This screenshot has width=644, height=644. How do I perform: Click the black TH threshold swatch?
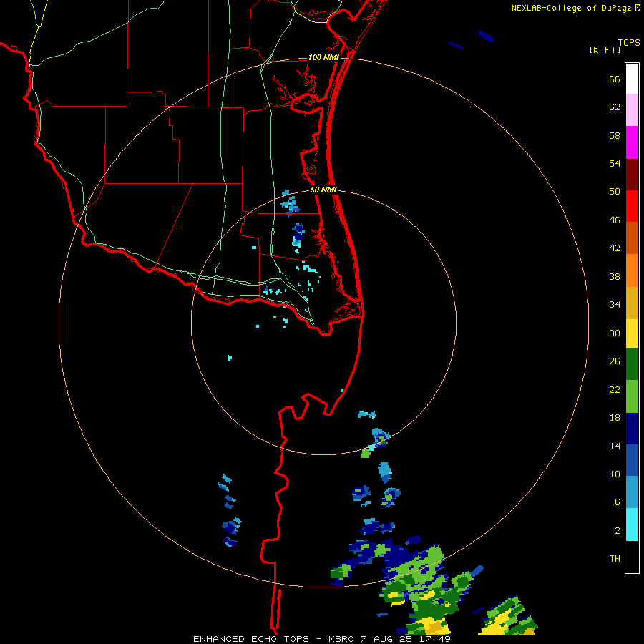click(632, 557)
